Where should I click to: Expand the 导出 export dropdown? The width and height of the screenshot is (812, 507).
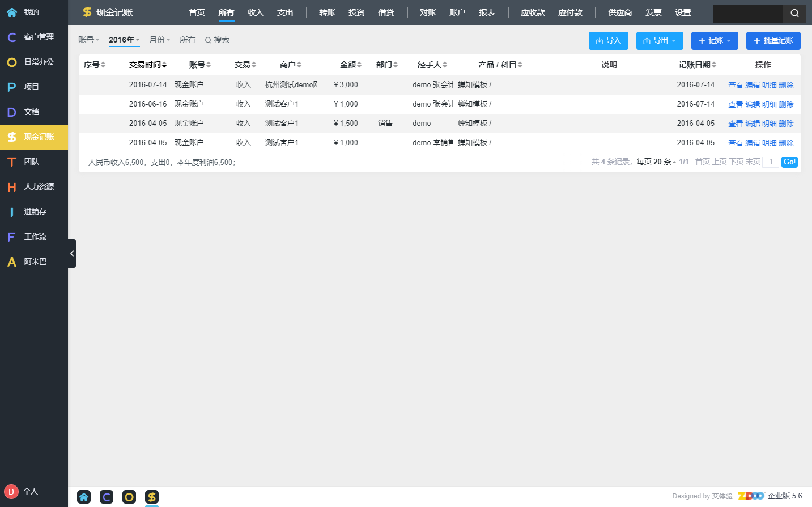(x=660, y=41)
